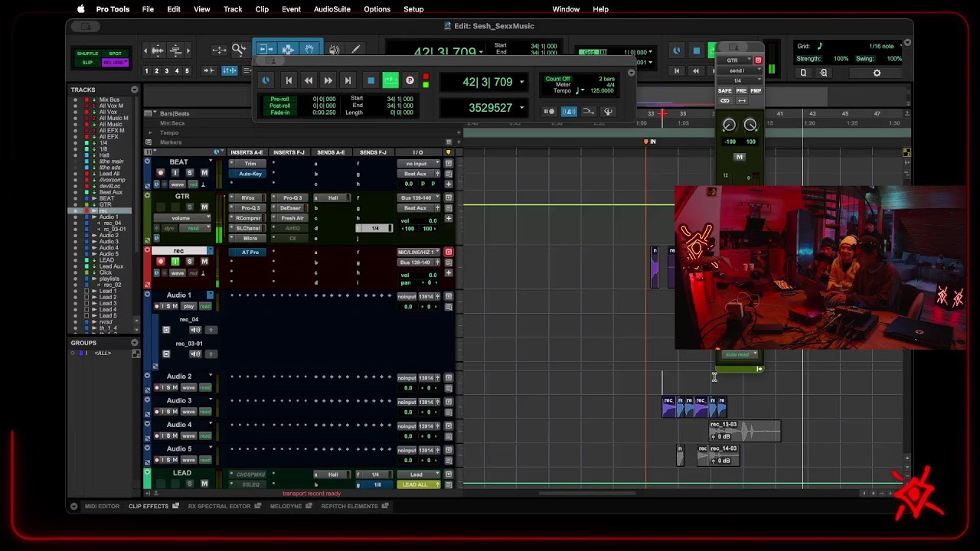Open the GTR automation mode read dropdown

(196, 228)
